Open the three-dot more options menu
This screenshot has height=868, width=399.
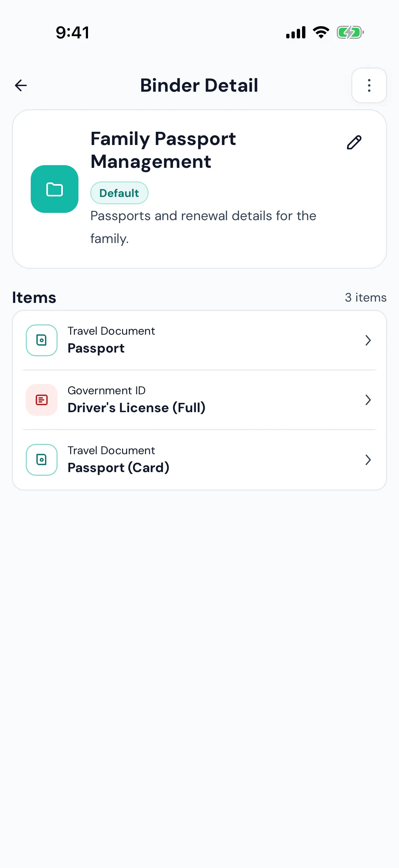pyautogui.click(x=369, y=85)
